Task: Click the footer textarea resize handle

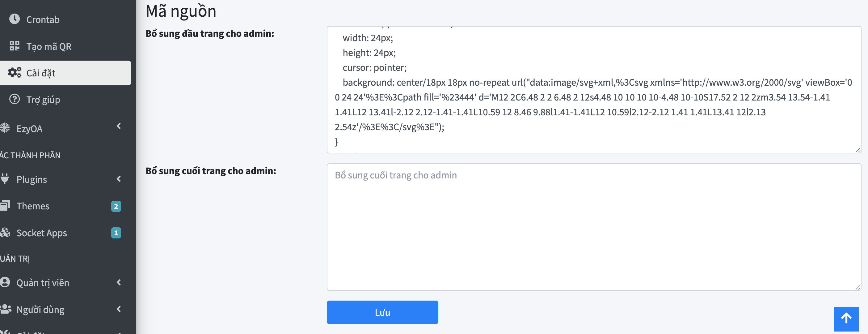Action: click(858, 287)
